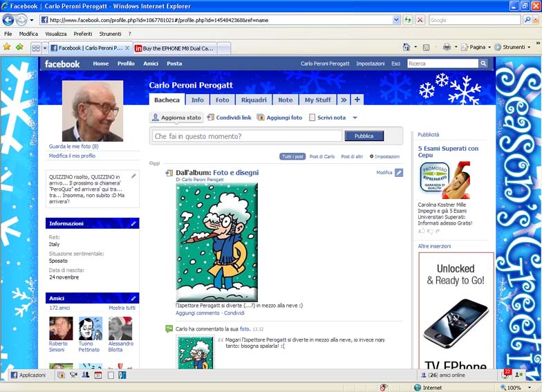Screen dimensions: 542x392
Task: Click Scrivi nota option
Action: (x=328, y=118)
